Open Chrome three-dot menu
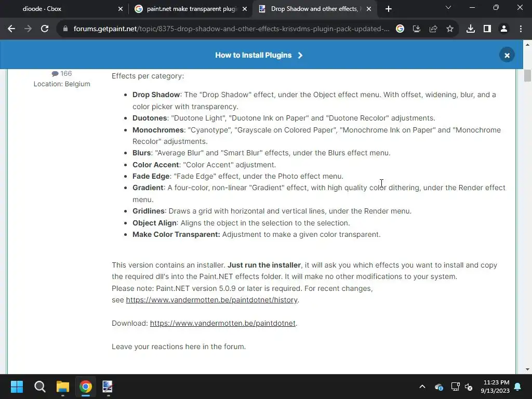532x399 pixels. (x=521, y=29)
